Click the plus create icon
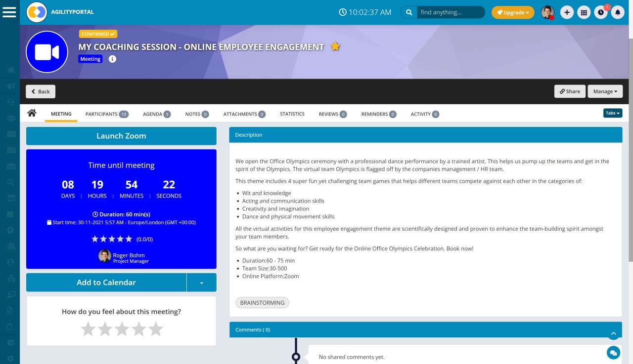The image size is (633, 364). tap(567, 12)
